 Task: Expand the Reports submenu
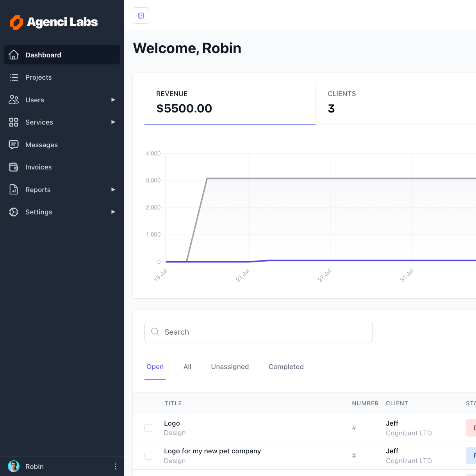tap(113, 189)
